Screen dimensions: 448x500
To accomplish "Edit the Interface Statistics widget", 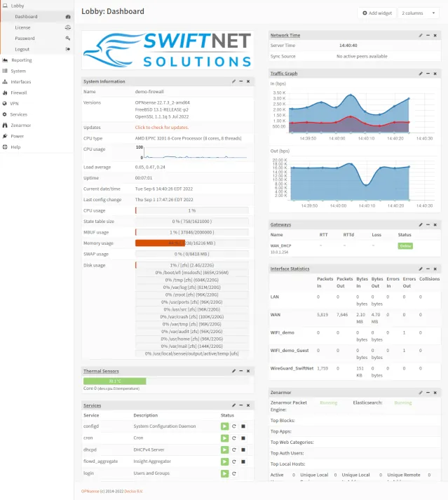I will point(421,269).
